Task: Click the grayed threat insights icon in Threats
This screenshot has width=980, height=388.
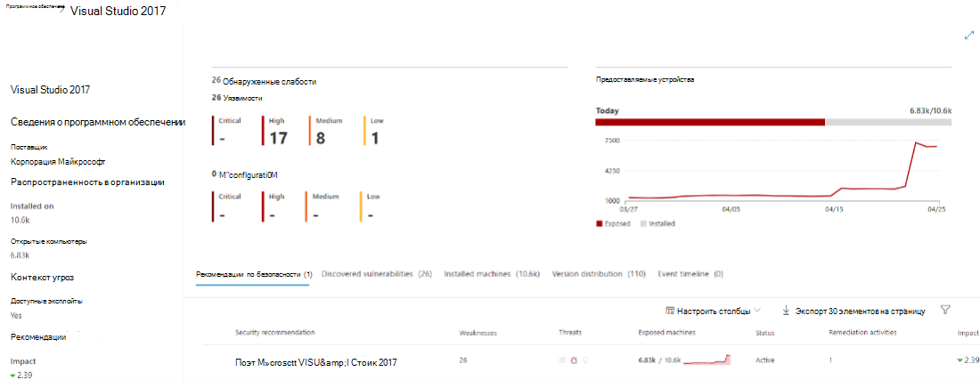Action: click(x=562, y=360)
